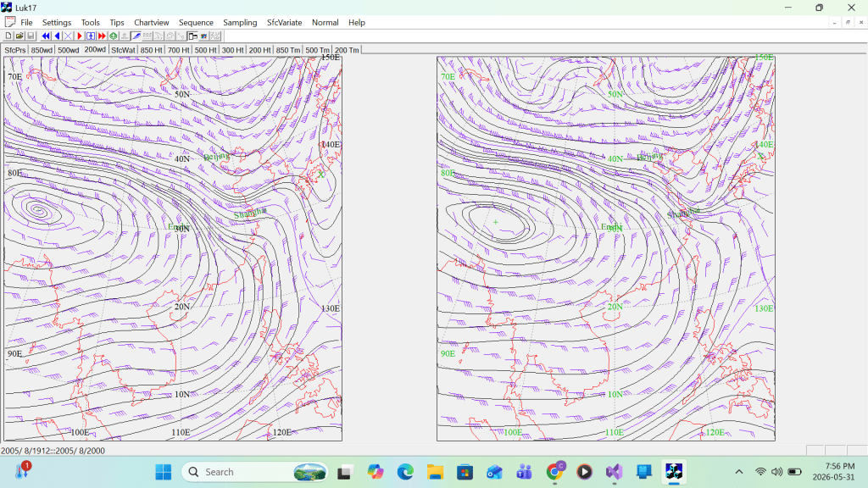This screenshot has height=488, width=868.
Task: Click the taskbar Search box
Action: click(x=254, y=472)
